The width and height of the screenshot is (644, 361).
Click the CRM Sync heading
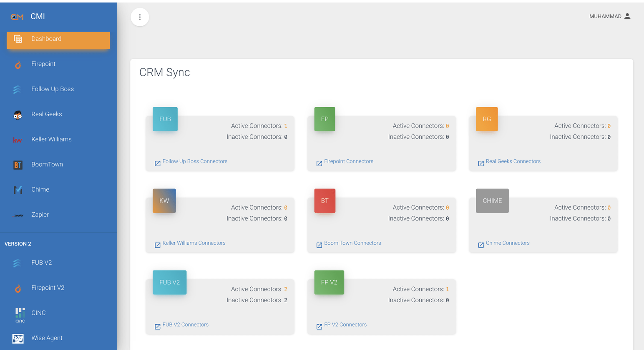pyautogui.click(x=165, y=73)
